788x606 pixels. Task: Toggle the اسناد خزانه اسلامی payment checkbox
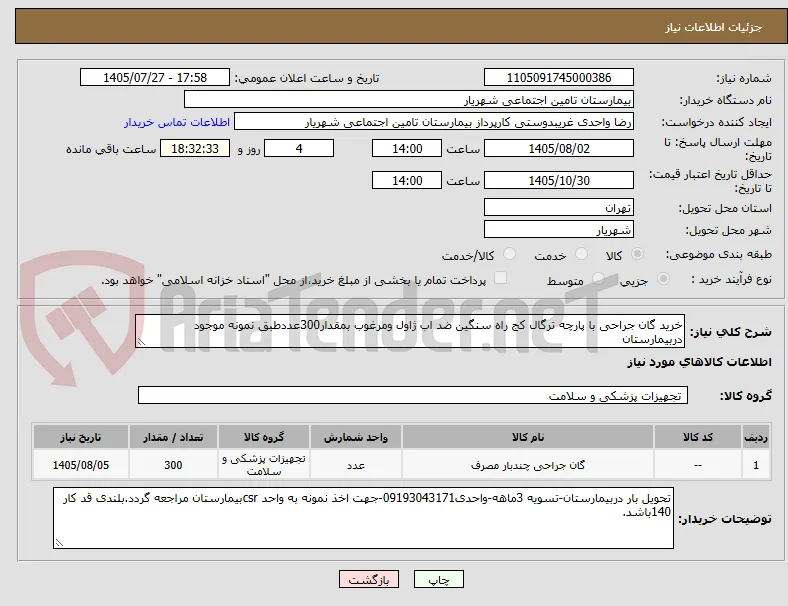coord(501,278)
